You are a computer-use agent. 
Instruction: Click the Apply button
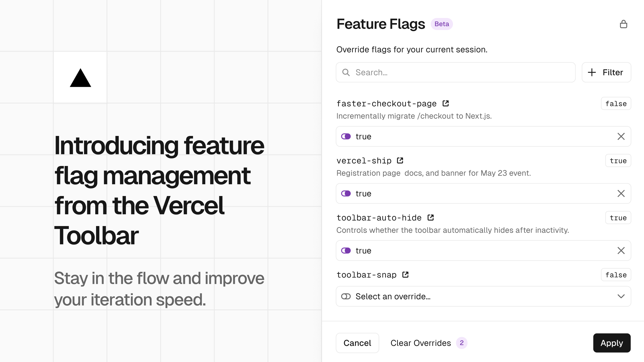(x=612, y=343)
